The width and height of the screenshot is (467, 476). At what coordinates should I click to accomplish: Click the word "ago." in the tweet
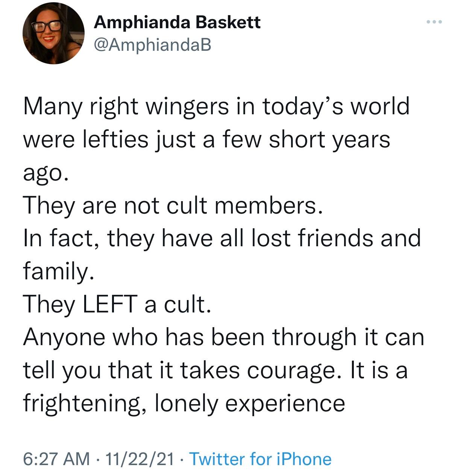pos(46,173)
